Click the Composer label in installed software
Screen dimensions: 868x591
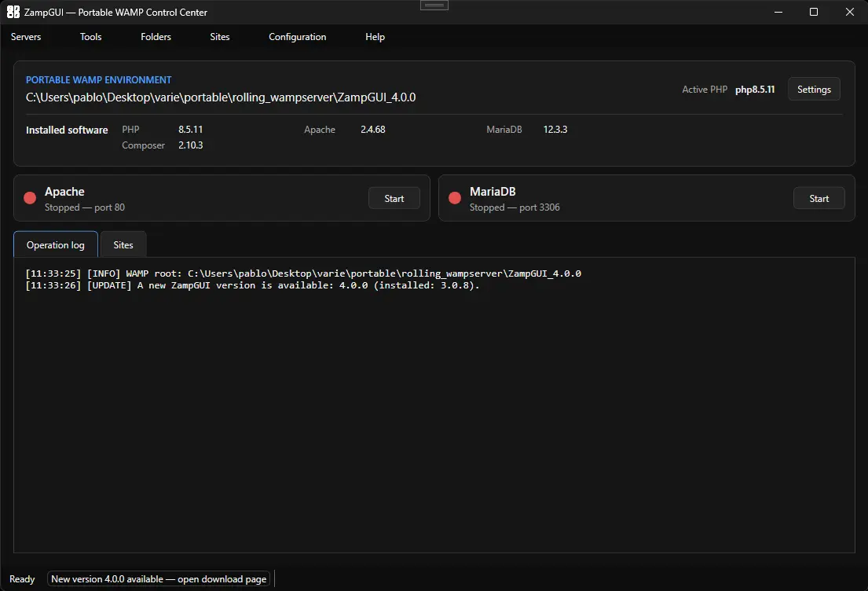coord(144,145)
